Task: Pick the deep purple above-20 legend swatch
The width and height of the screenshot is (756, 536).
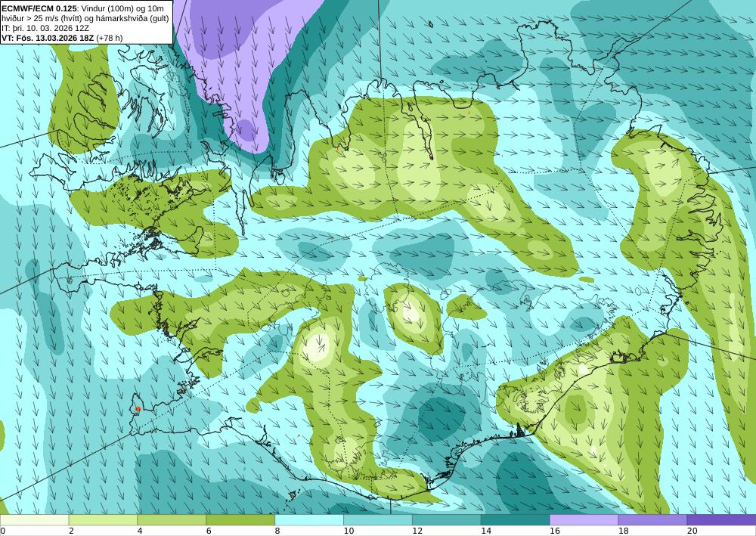Action: [x=722, y=520]
